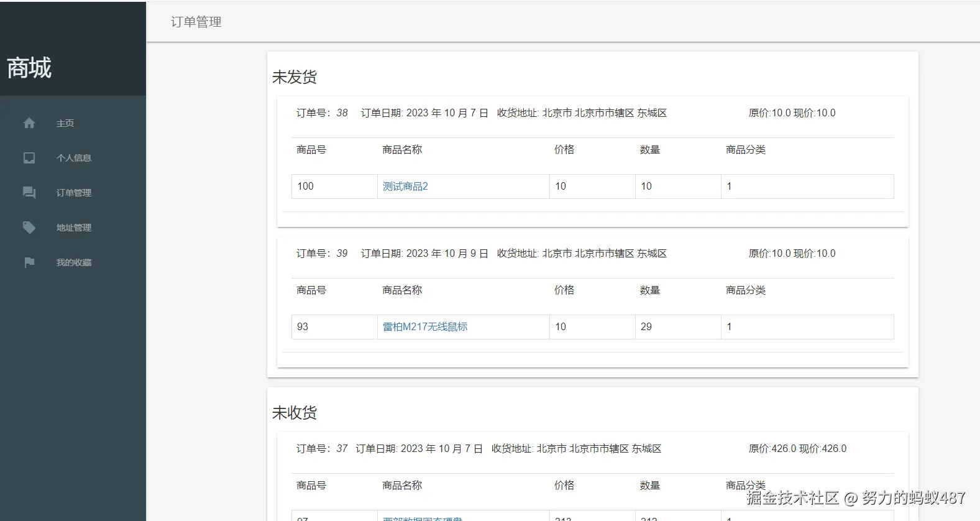Click the my favorites flag icon
The height and width of the screenshot is (521, 980).
[x=29, y=262]
